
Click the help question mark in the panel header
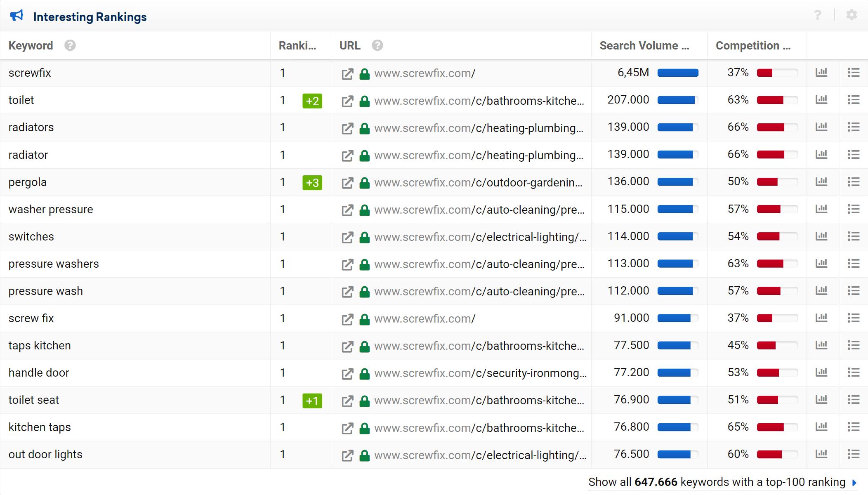click(818, 15)
